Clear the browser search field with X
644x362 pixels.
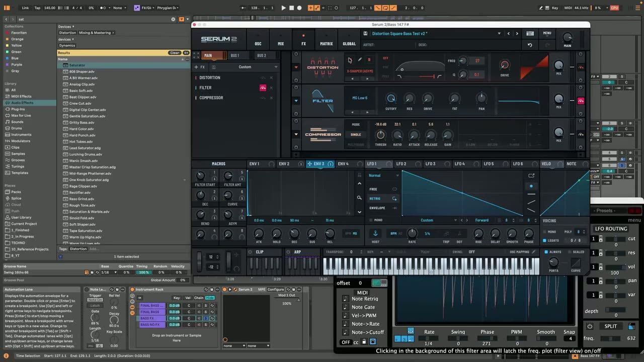click(x=174, y=19)
